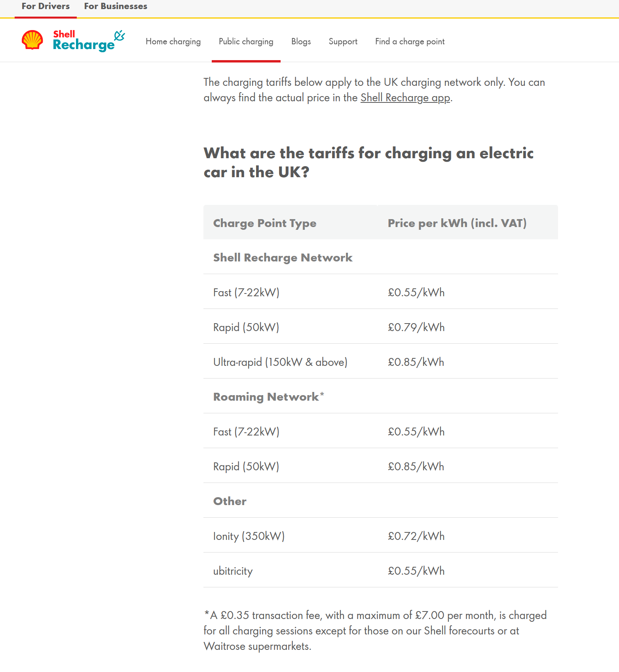Select the Ultra-rapid (150kW & above) row

(380, 362)
